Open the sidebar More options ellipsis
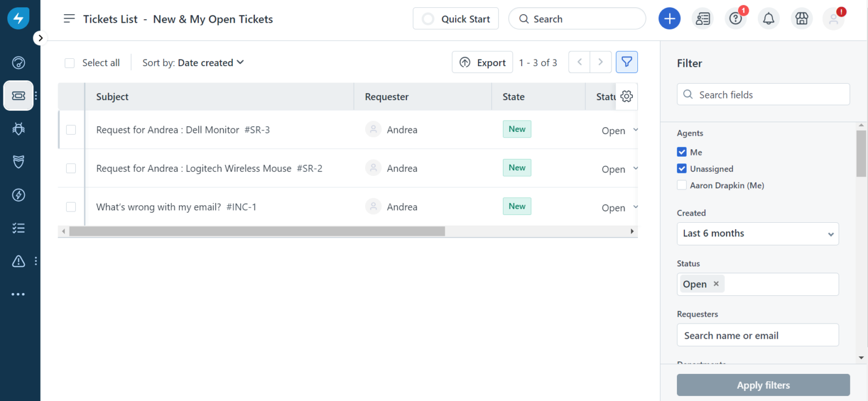Screen dimensions: 868x401 pyautogui.click(x=18, y=294)
